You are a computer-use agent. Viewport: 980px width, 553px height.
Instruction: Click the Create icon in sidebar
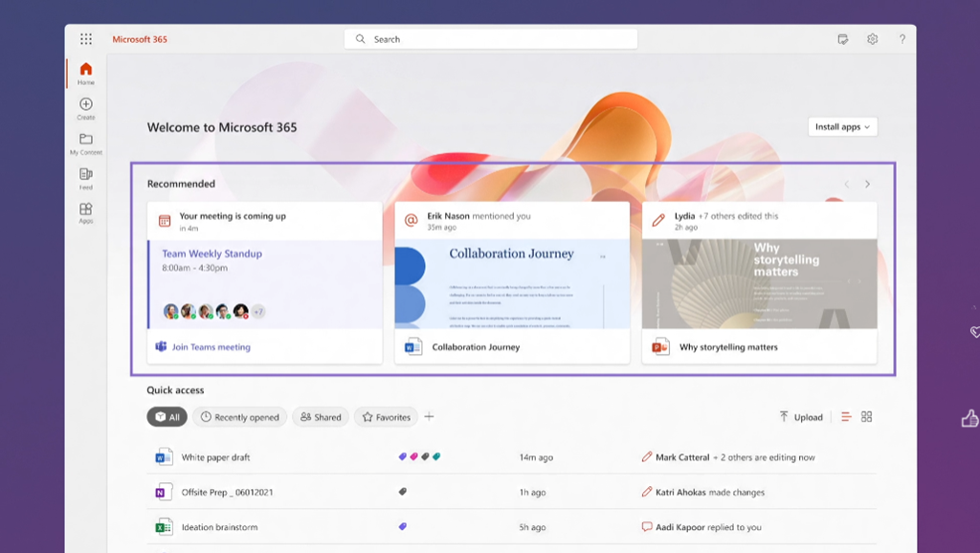click(86, 105)
